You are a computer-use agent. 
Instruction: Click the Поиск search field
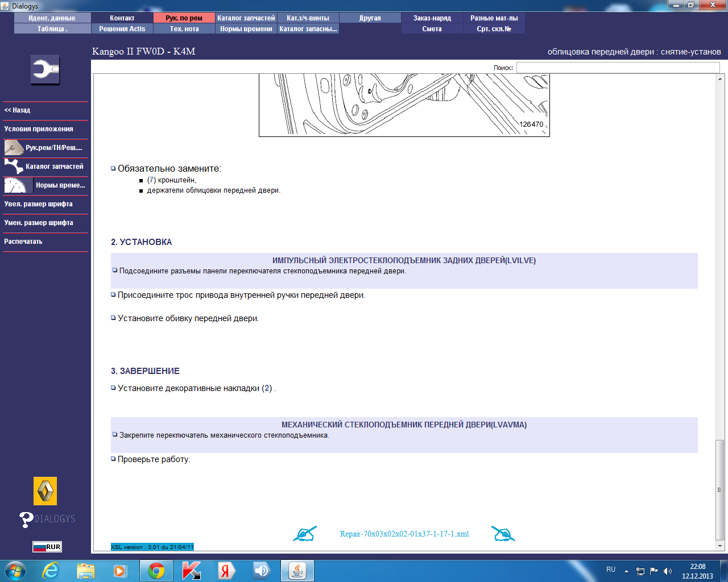618,68
